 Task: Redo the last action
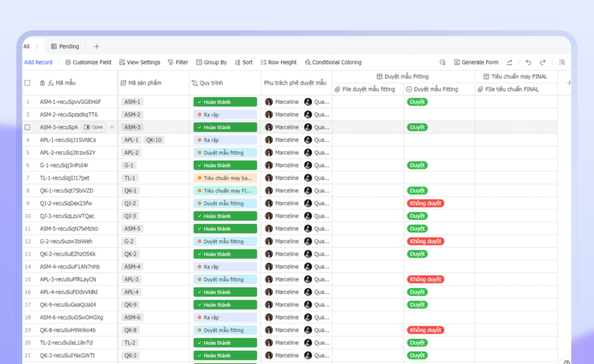[x=543, y=62]
